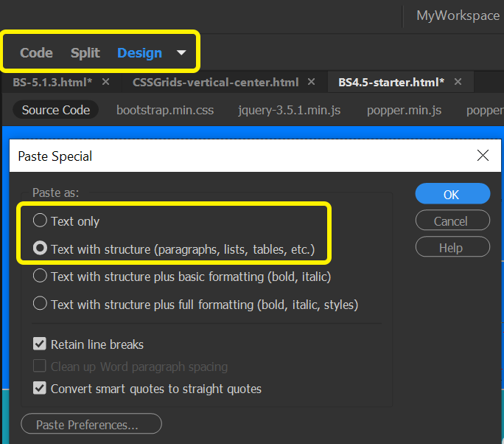
Task: Select the Text only option
Action: coord(40,221)
